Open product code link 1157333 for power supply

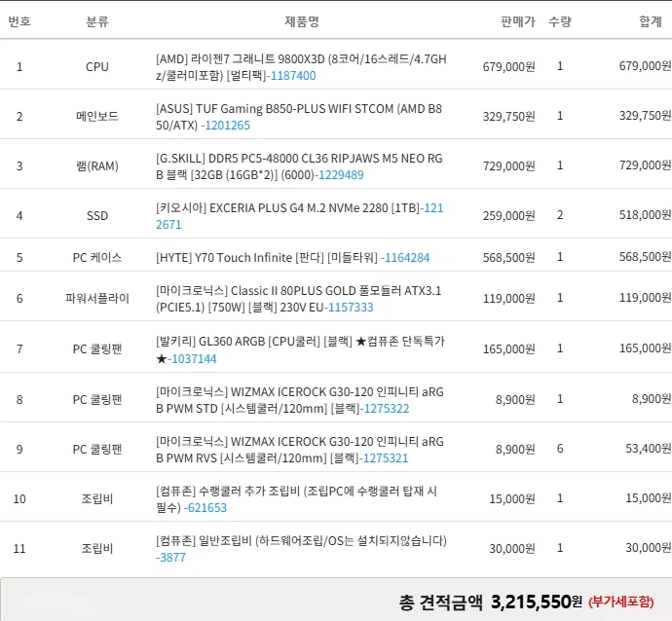351,308
